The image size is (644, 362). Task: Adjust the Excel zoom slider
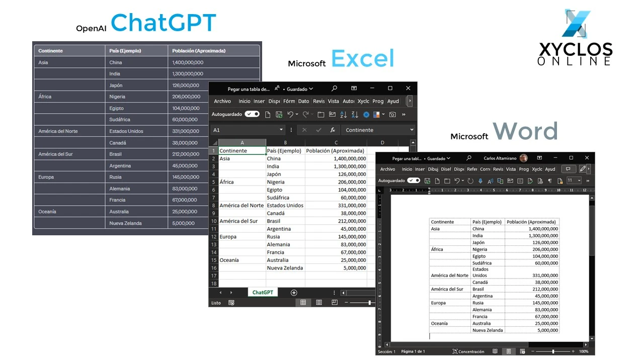[369, 303]
